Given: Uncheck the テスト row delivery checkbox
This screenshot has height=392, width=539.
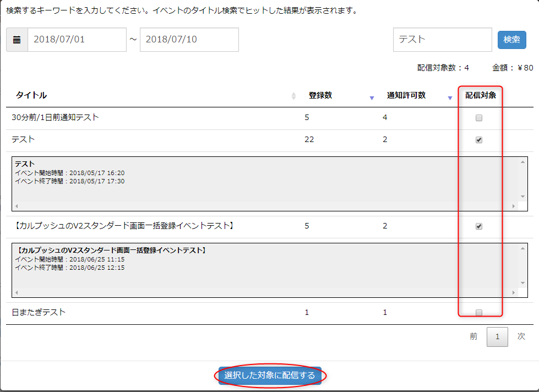Looking at the screenshot, I should click(479, 140).
